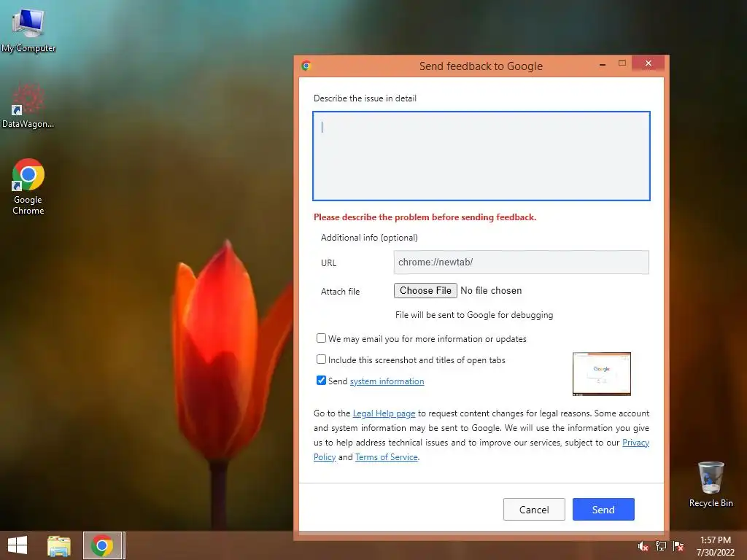Click the red 'Please describe the problem' warning

[x=425, y=217]
